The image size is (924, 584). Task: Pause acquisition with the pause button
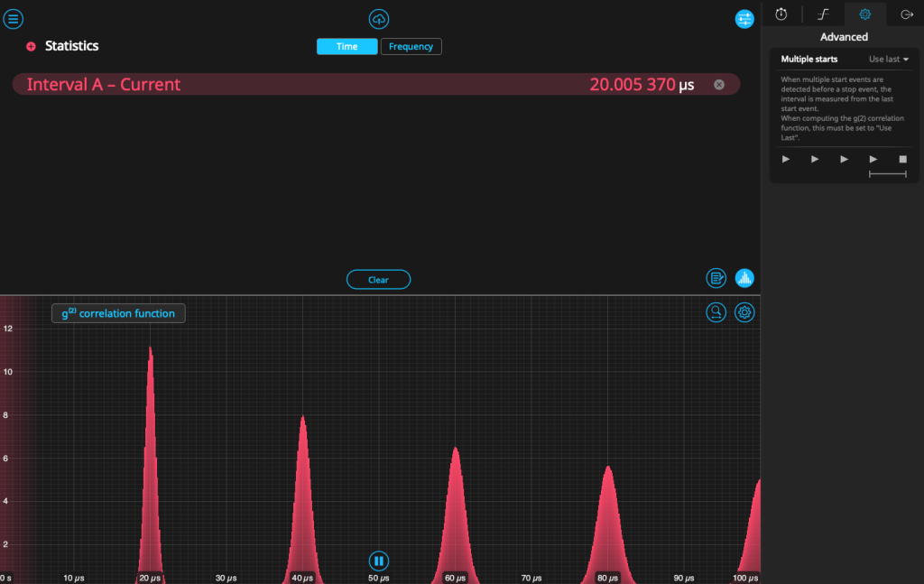coord(379,561)
